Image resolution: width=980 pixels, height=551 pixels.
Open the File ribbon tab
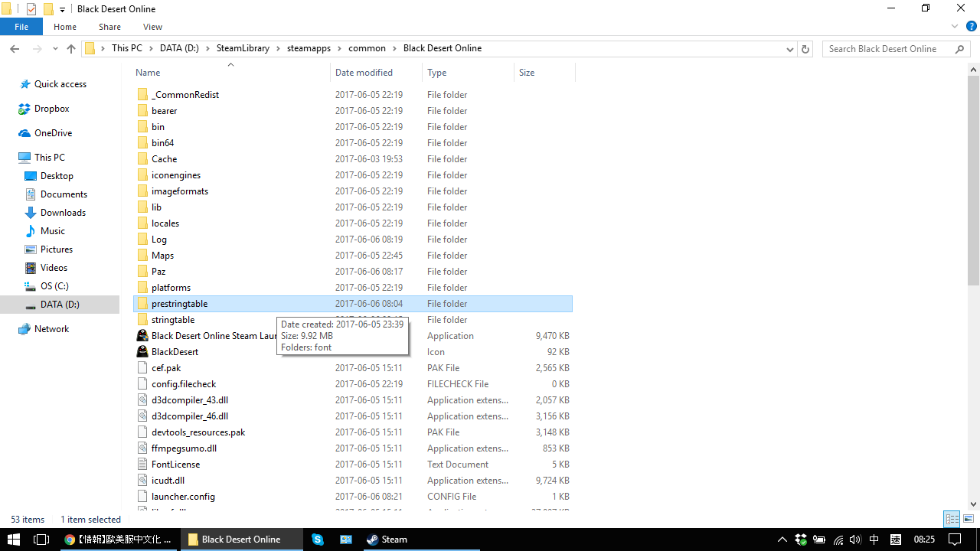click(x=21, y=27)
